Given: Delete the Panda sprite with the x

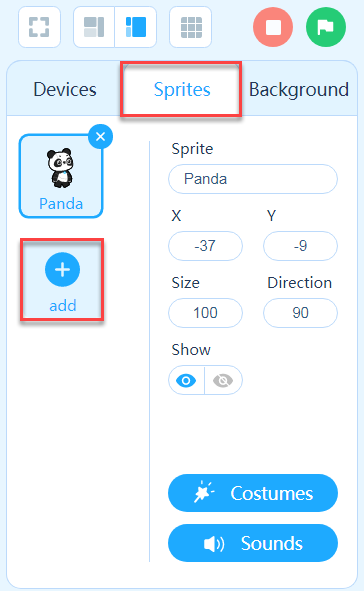Looking at the screenshot, I should [100, 136].
